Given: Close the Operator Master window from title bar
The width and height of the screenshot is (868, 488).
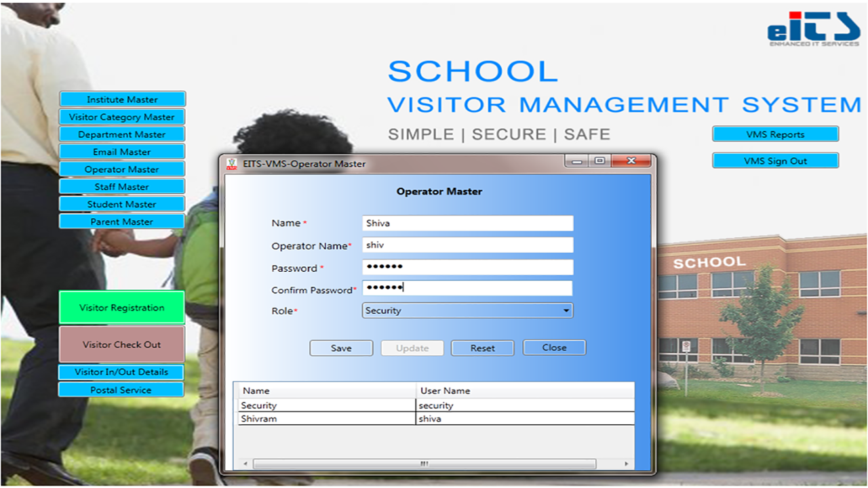Looking at the screenshot, I should [631, 161].
